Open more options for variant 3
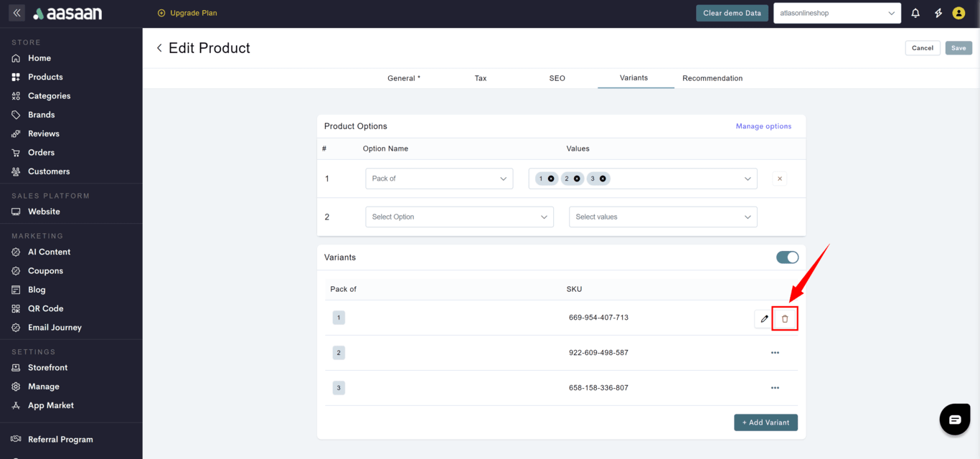The width and height of the screenshot is (980, 459). coord(775,388)
